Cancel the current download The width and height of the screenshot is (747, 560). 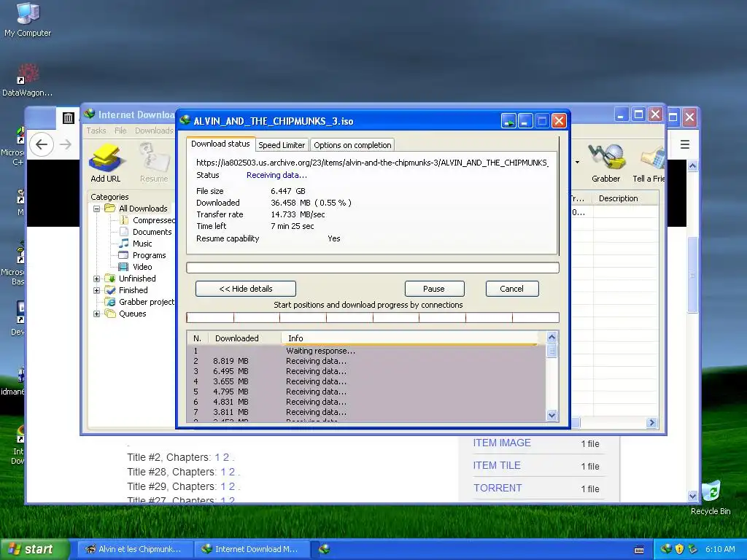tap(512, 289)
